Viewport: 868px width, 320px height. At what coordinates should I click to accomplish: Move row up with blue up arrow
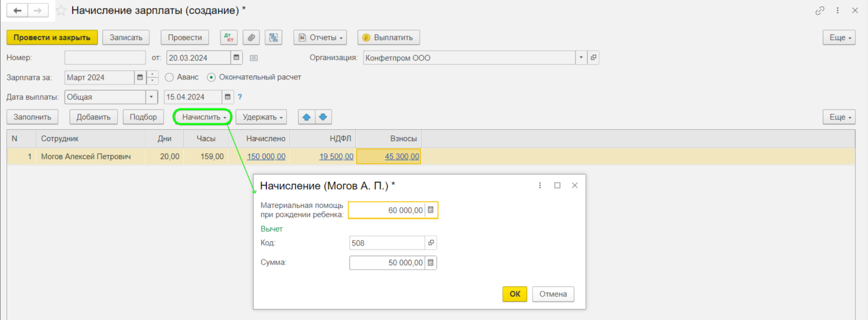307,117
